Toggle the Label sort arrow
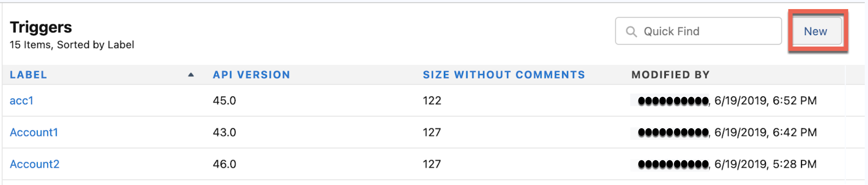This screenshot has width=868, height=185. 191,75
